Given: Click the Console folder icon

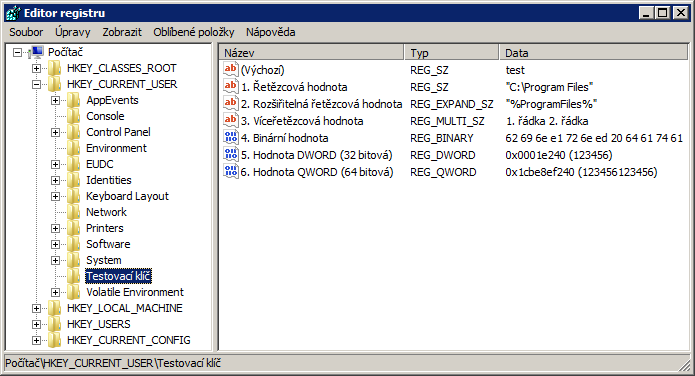Looking at the screenshot, I should tap(74, 116).
